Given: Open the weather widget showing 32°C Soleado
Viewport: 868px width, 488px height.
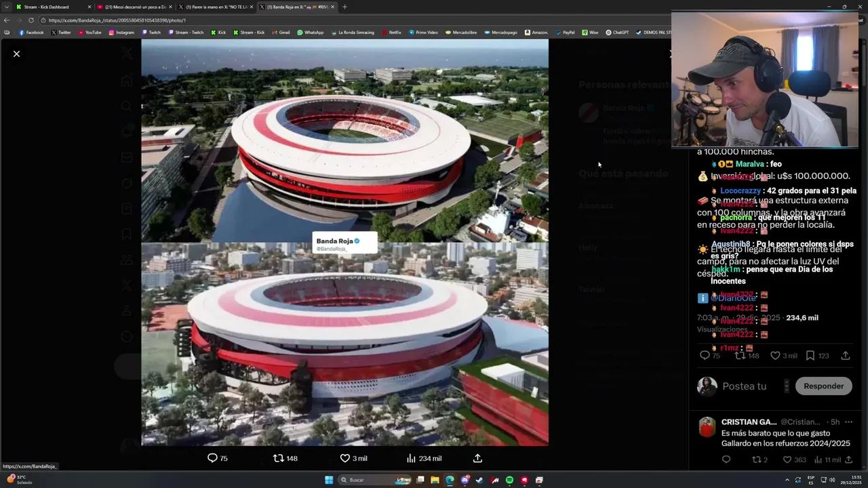Looking at the screenshot, I should tap(20, 480).
